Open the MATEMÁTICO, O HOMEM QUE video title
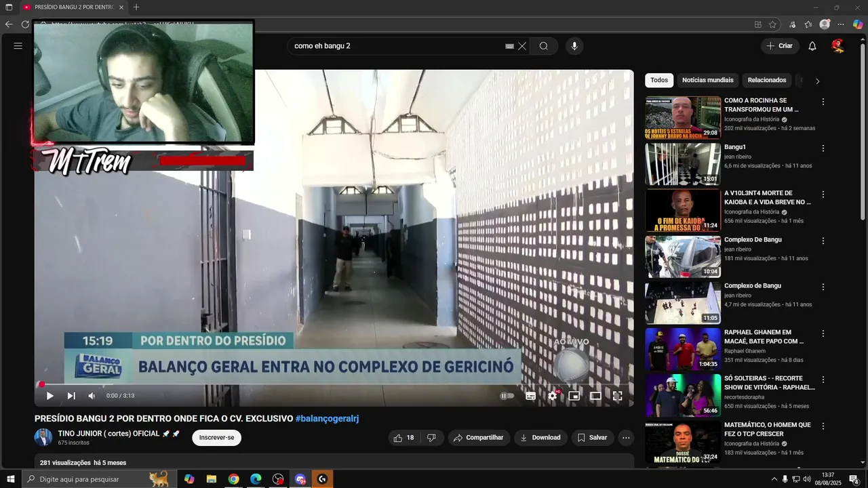The width and height of the screenshot is (868, 488). 768,430
